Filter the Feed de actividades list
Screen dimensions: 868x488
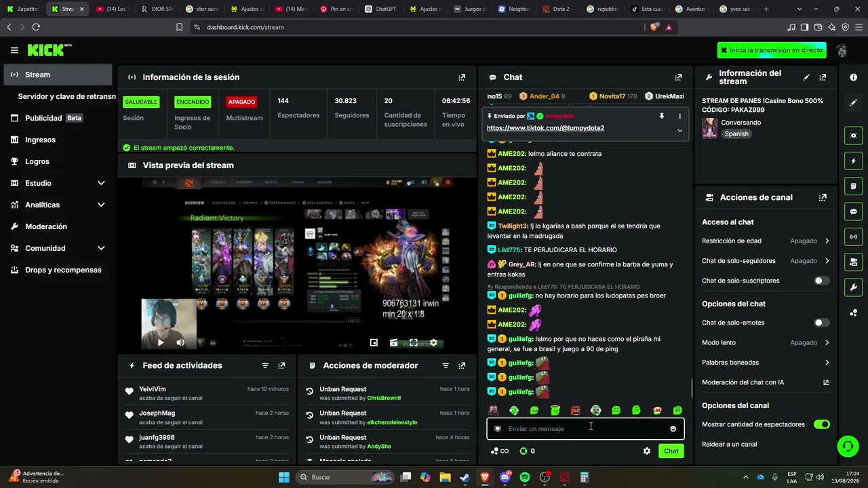(x=265, y=365)
